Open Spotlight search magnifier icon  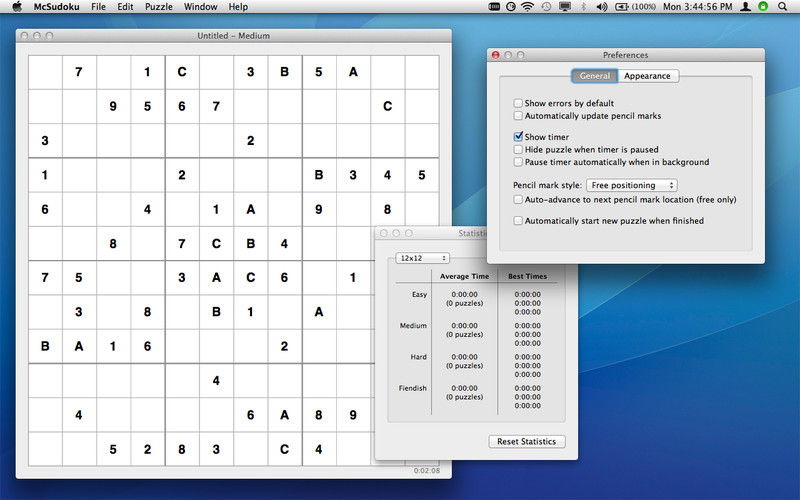pyautogui.click(x=782, y=7)
